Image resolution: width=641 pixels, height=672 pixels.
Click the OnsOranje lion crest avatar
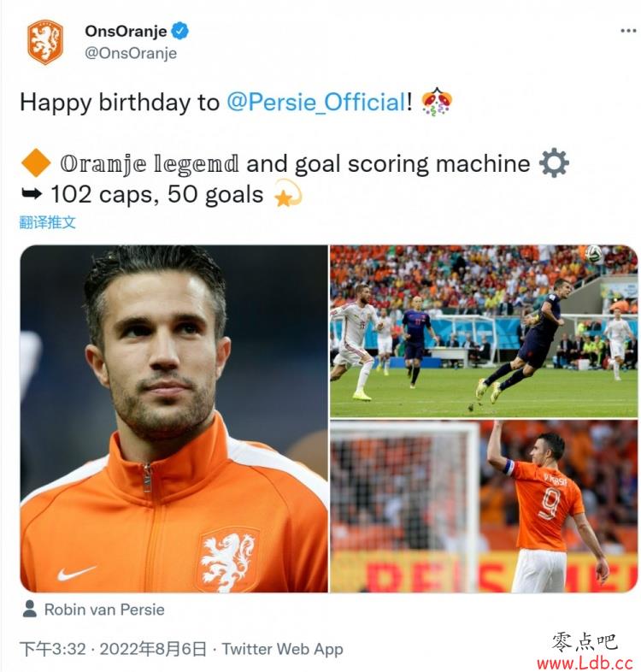click(x=45, y=43)
